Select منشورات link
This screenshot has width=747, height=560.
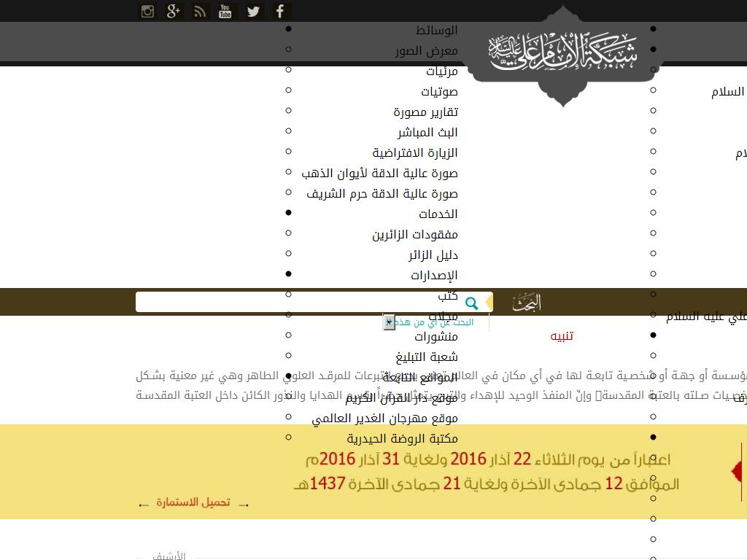tap(436, 337)
